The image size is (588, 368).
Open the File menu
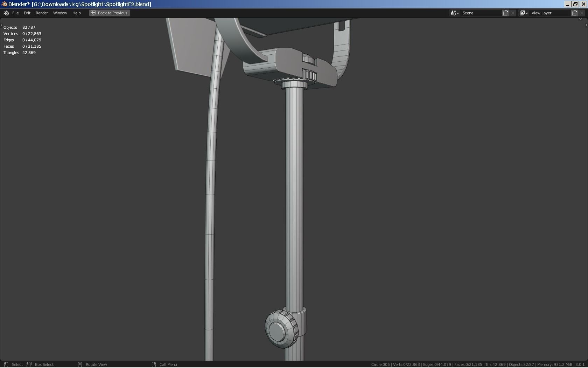click(15, 13)
